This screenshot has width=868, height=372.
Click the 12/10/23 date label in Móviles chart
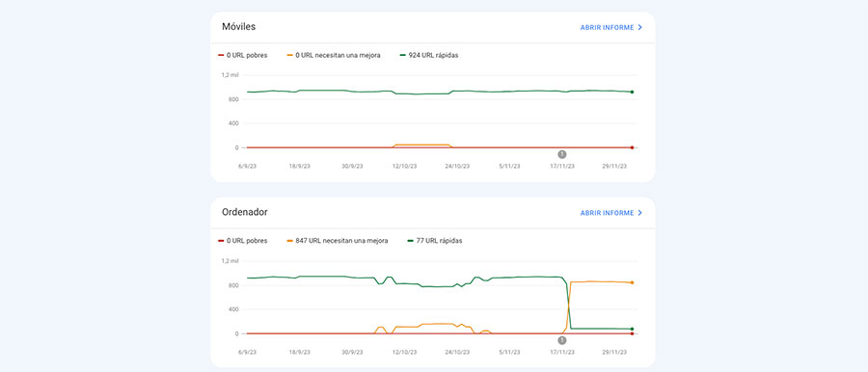pyautogui.click(x=405, y=166)
